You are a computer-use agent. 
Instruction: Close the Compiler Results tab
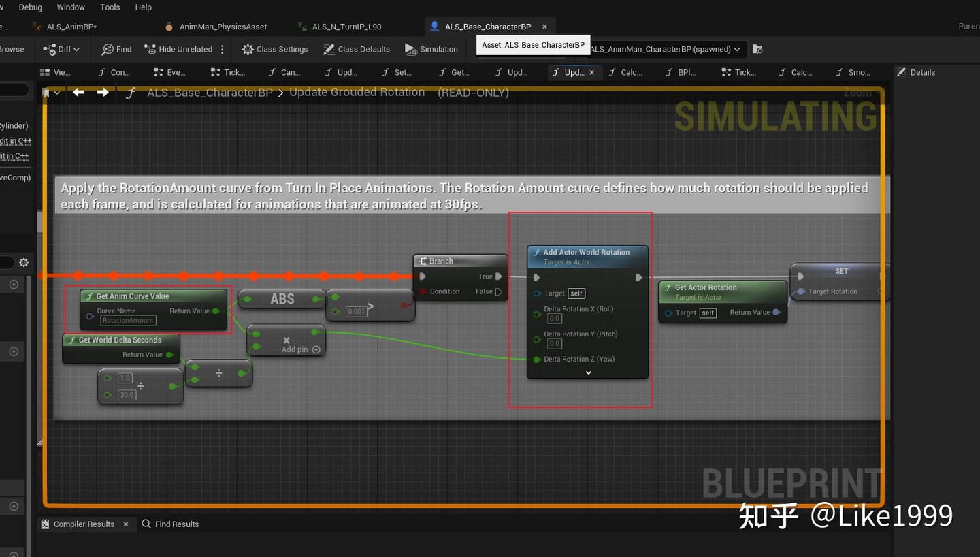126,524
